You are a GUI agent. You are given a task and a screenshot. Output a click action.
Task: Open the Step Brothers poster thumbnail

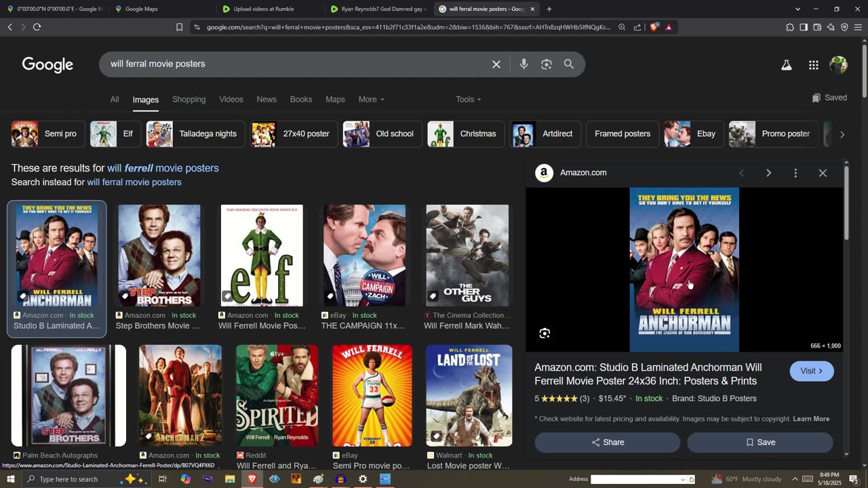click(159, 256)
